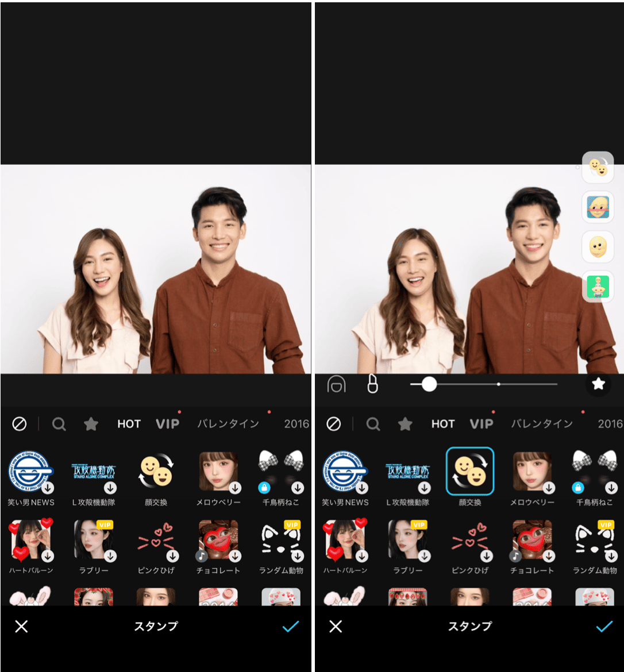Viewport: 624px width, 672px height.
Task: Pick the face with red stripe side option
Action: [598, 207]
